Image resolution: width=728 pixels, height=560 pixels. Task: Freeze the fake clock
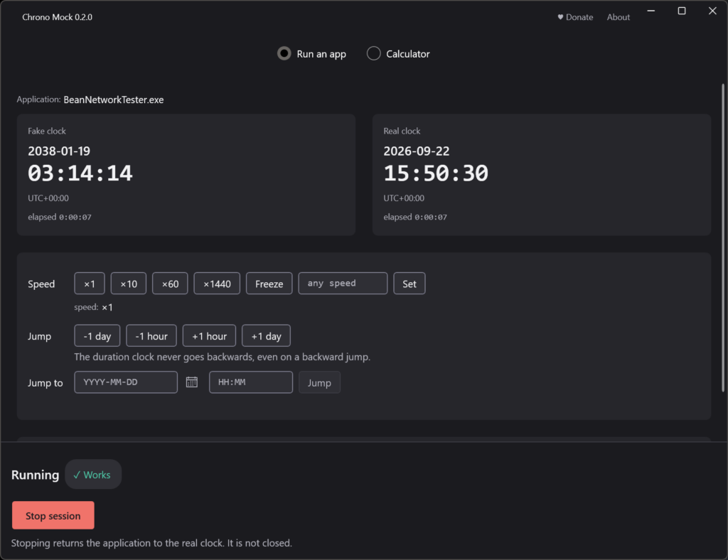point(269,284)
